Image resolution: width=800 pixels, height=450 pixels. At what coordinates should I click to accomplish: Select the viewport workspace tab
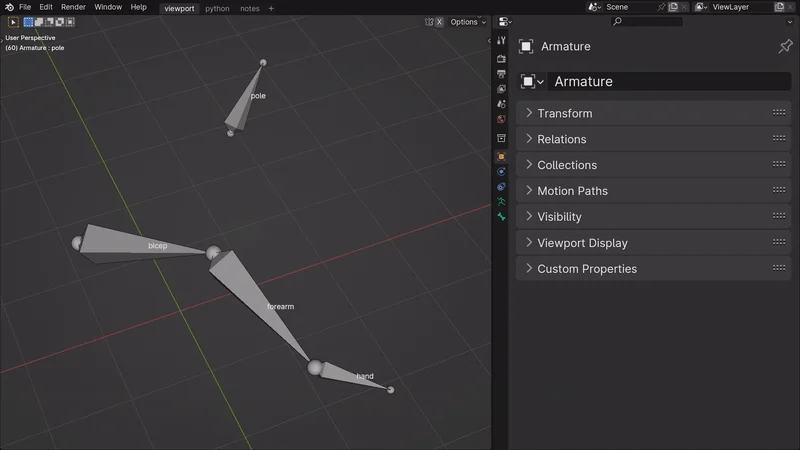pyautogui.click(x=179, y=9)
